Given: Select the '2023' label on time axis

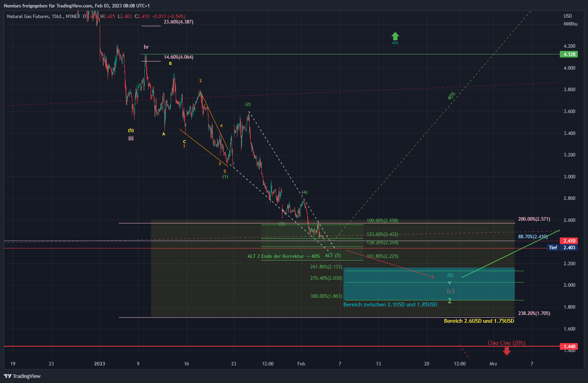Looking at the screenshot, I should (x=100, y=364).
